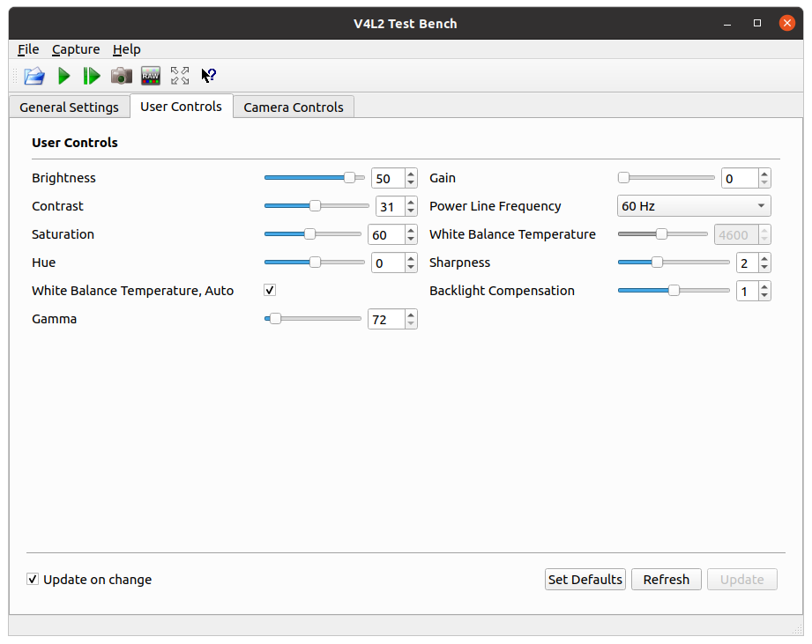Uncheck White Balance Temperature, Auto checkbox

click(x=270, y=291)
